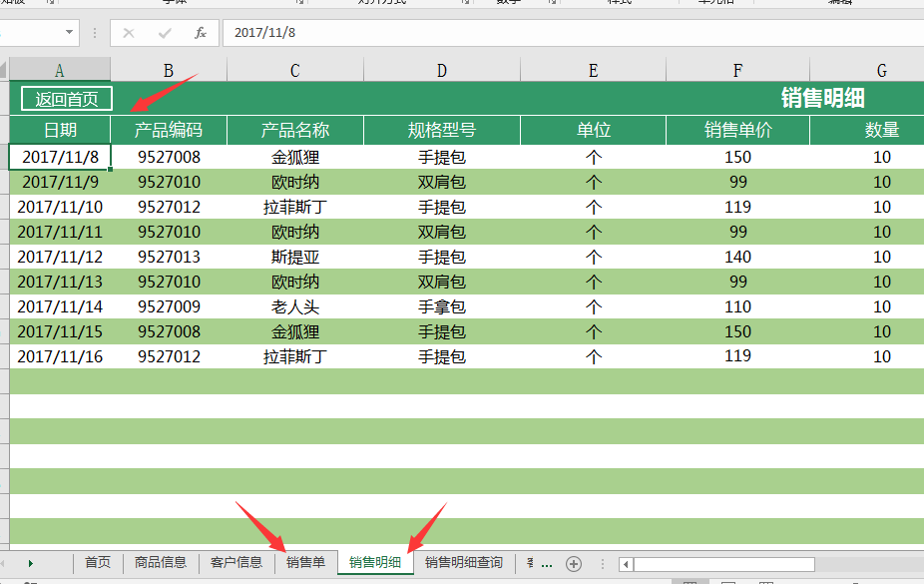Image resolution: width=924 pixels, height=584 pixels.
Task: Click the 销售单价 header cell
Action: click(737, 130)
